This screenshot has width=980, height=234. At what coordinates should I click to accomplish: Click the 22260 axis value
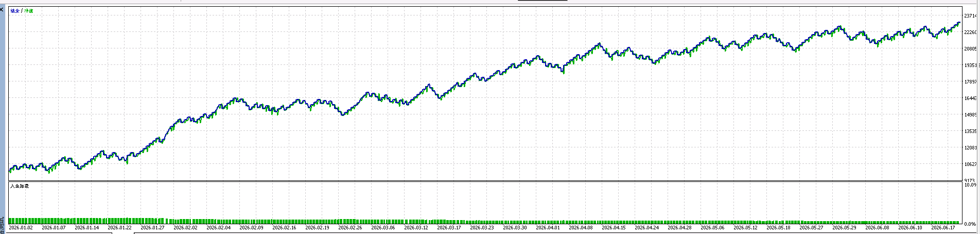point(970,32)
